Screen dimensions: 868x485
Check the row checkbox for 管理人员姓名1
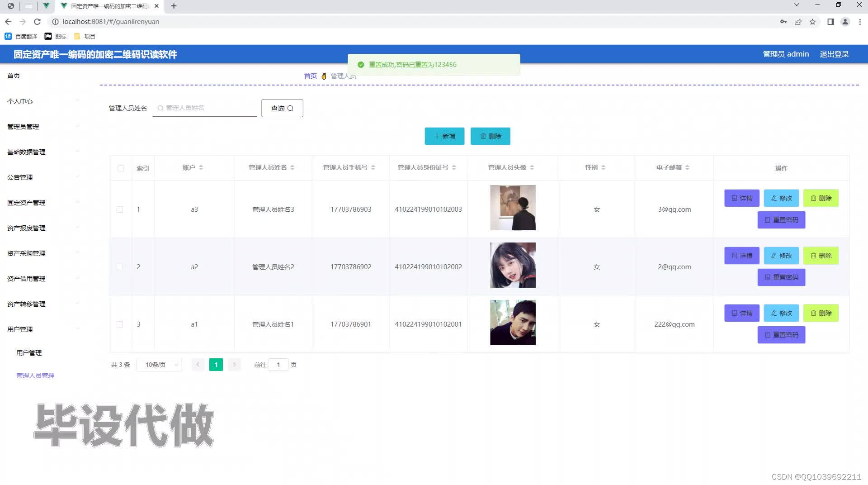(x=120, y=324)
